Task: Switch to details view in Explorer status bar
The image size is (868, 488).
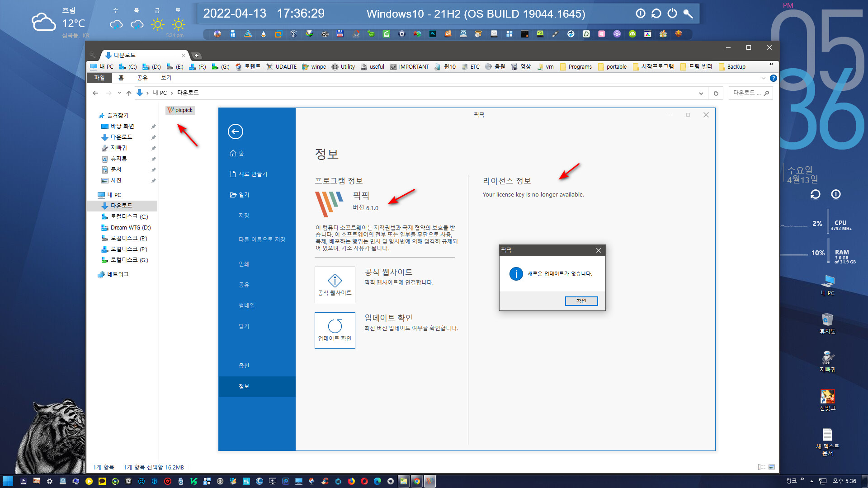Action: tap(762, 467)
